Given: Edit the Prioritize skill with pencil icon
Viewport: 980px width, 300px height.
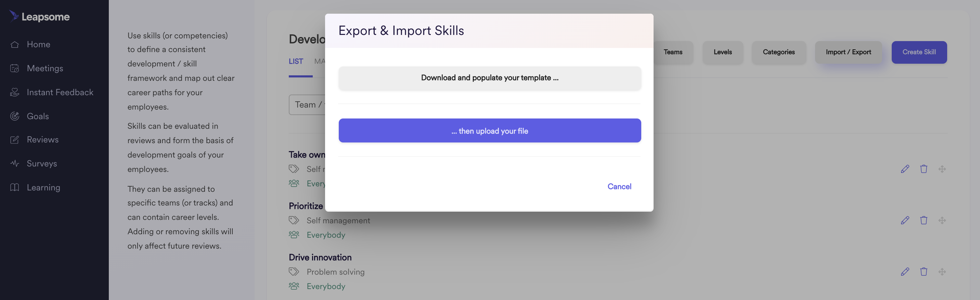Looking at the screenshot, I should (905, 220).
